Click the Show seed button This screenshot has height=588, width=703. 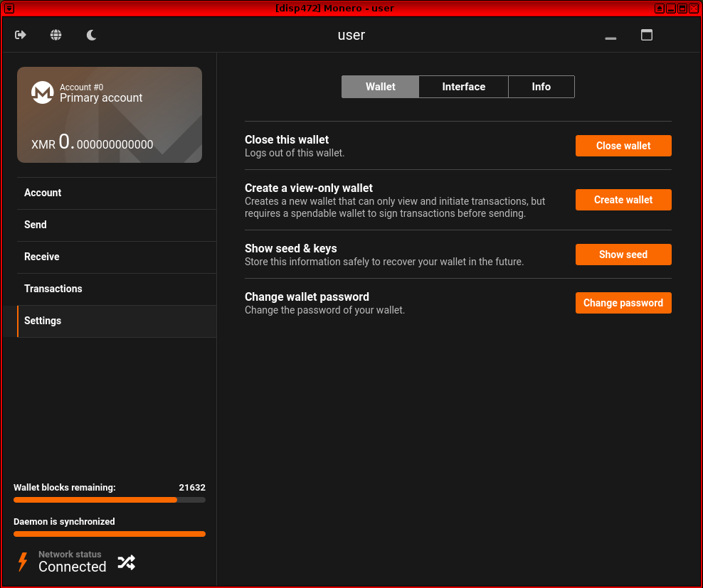623,255
